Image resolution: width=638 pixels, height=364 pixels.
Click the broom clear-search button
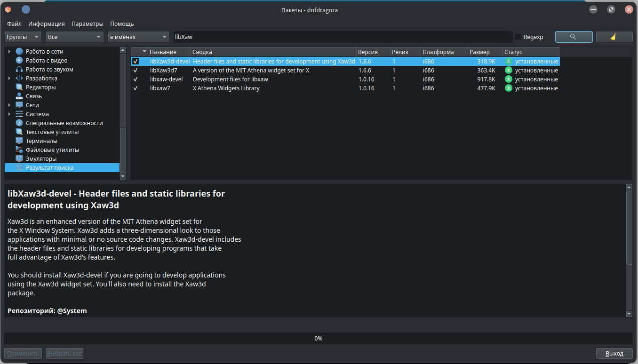pos(614,37)
